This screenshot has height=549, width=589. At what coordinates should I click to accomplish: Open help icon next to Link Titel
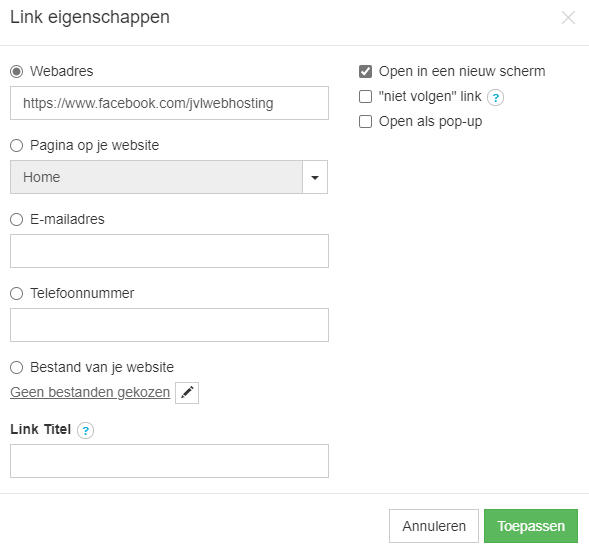tap(86, 430)
